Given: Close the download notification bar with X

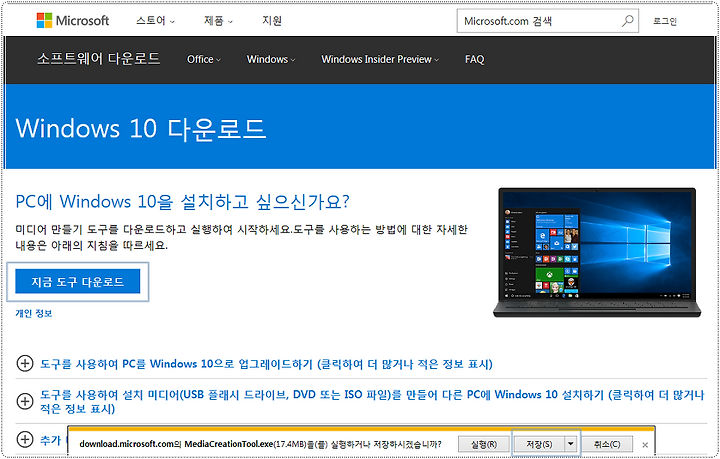Looking at the screenshot, I should pyautogui.click(x=645, y=445).
